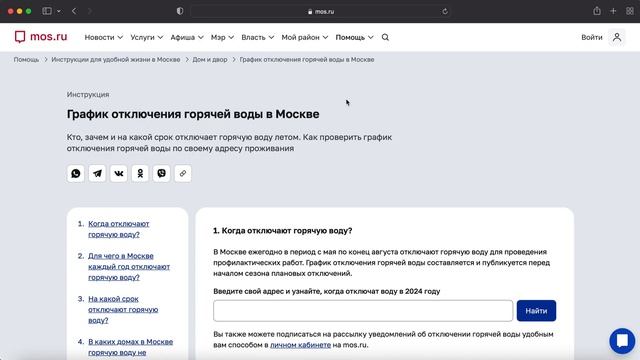The width and height of the screenshot is (640, 360).
Task: Open the chat support bubble
Action: (x=622, y=340)
